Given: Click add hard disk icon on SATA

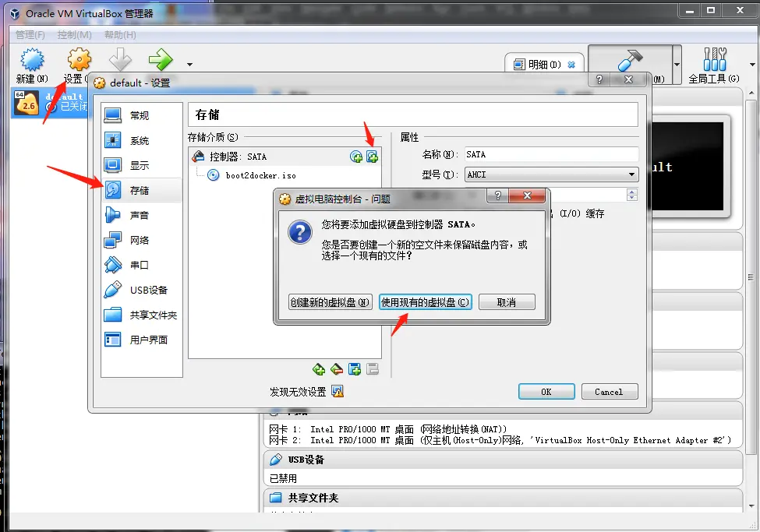Looking at the screenshot, I should pos(373,157).
